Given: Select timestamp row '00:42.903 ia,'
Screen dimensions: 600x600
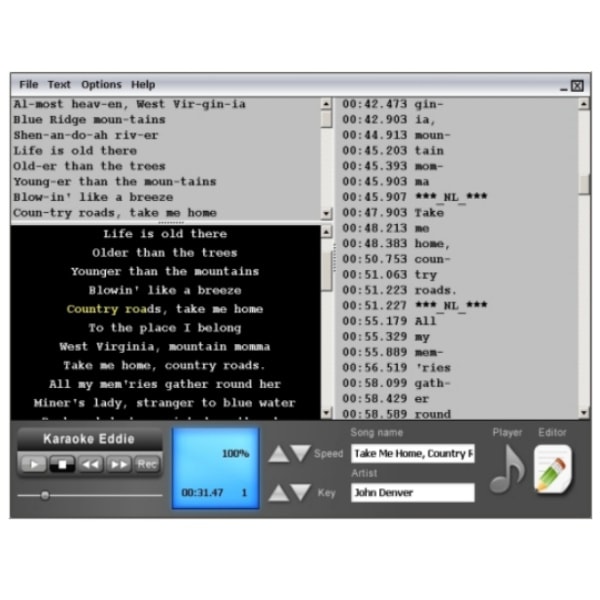Looking at the screenshot, I should (x=389, y=120).
